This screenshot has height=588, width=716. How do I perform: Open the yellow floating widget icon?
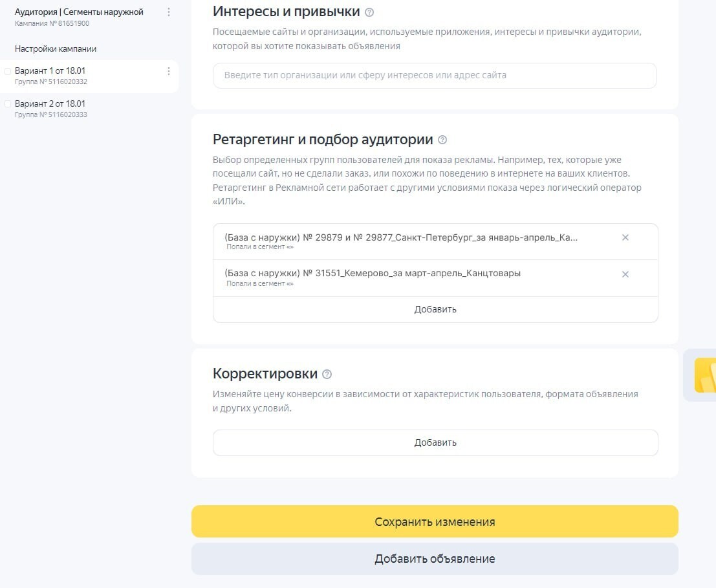click(x=704, y=375)
